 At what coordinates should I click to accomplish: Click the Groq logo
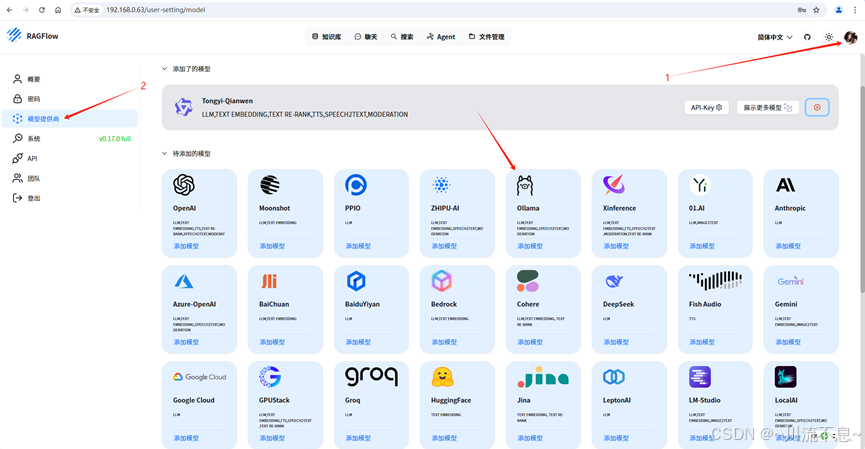pyautogui.click(x=371, y=376)
